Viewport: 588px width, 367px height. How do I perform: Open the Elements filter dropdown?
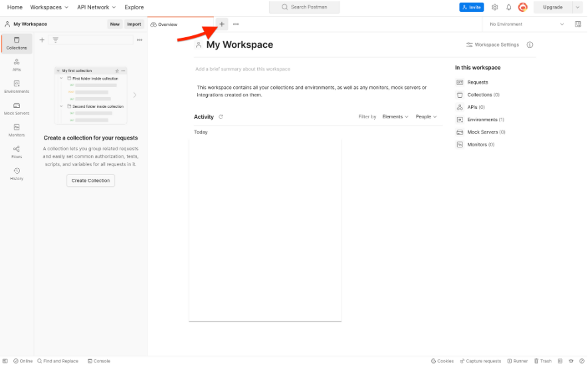(395, 117)
